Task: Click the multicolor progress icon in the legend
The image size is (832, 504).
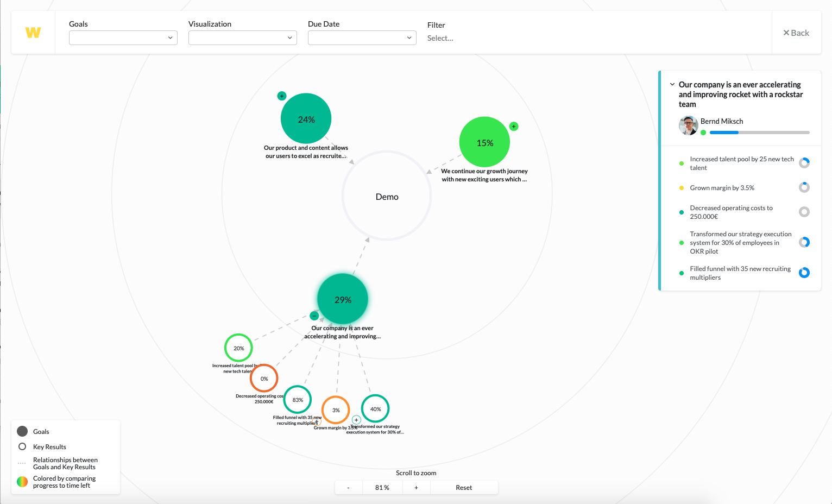Action: 22,482
